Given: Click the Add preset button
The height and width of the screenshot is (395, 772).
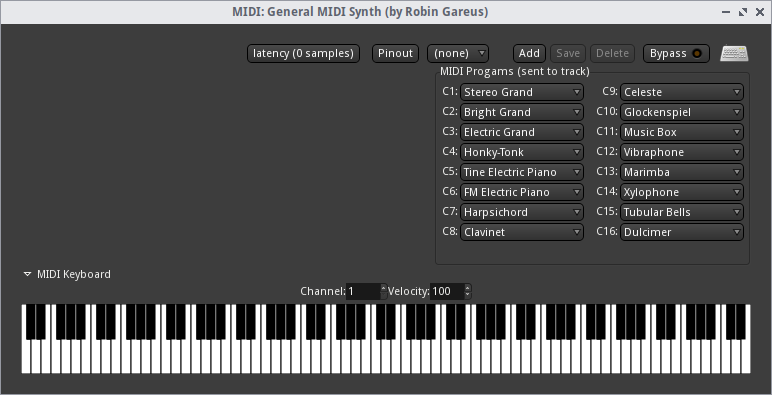Looking at the screenshot, I should pyautogui.click(x=529, y=53).
